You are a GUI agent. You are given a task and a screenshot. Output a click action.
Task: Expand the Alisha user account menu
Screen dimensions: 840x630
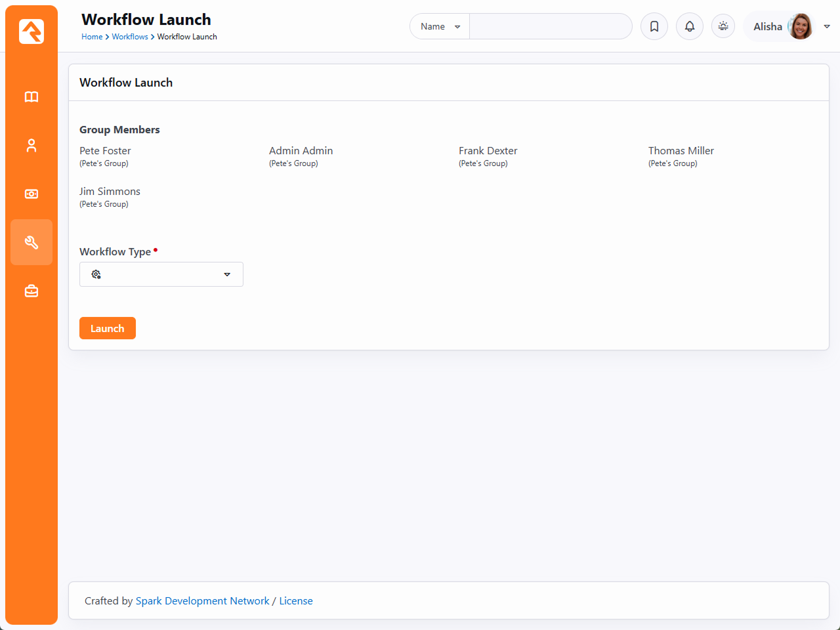[x=826, y=26]
